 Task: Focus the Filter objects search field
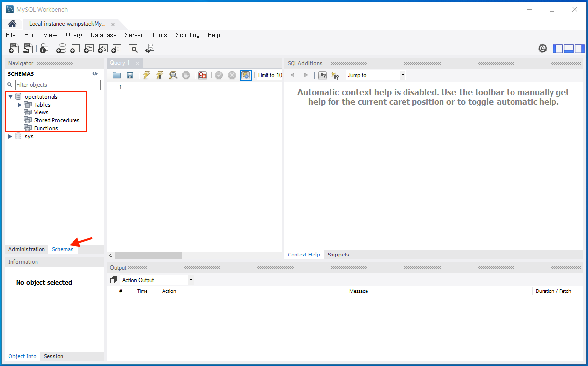tap(58, 85)
